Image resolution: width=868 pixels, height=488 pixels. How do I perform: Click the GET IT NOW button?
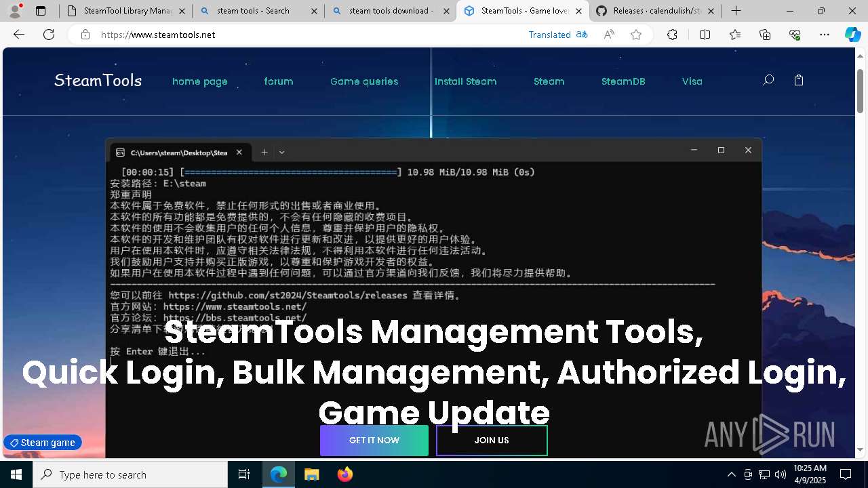374,441
